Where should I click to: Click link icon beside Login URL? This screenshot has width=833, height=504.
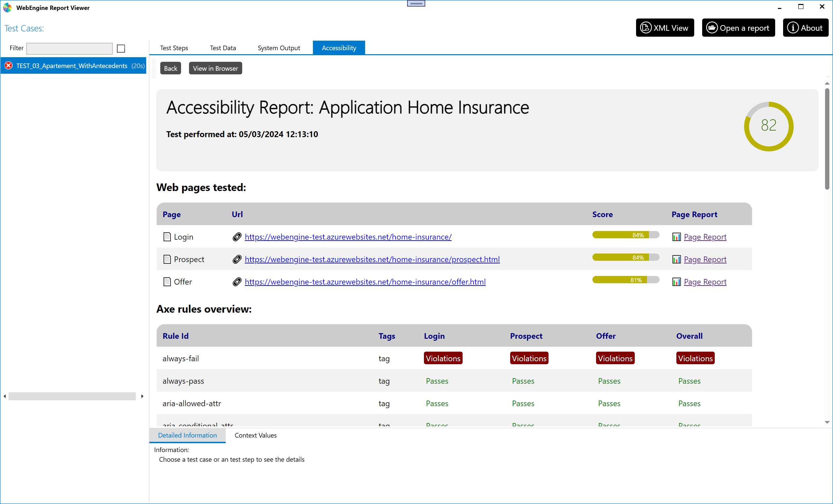[237, 237]
